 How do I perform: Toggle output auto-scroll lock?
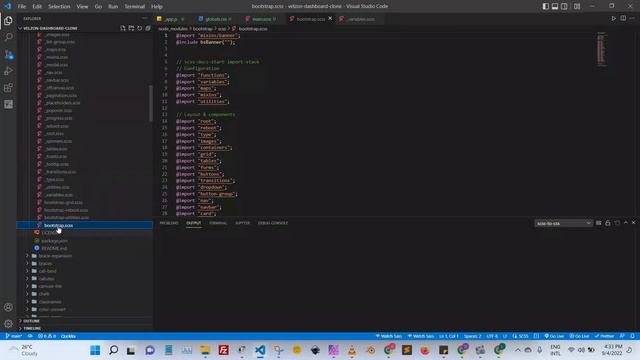pyautogui.click(x=608, y=223)
